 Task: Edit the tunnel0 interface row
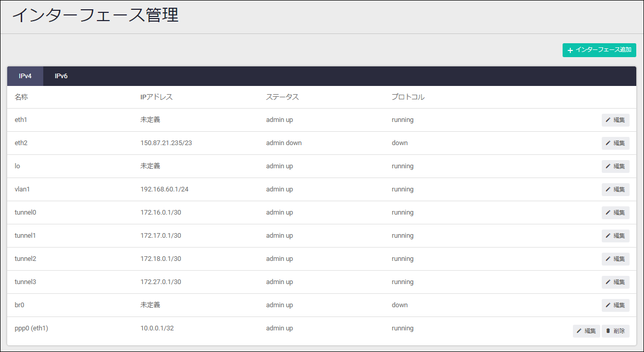click(x=615, y=213)
